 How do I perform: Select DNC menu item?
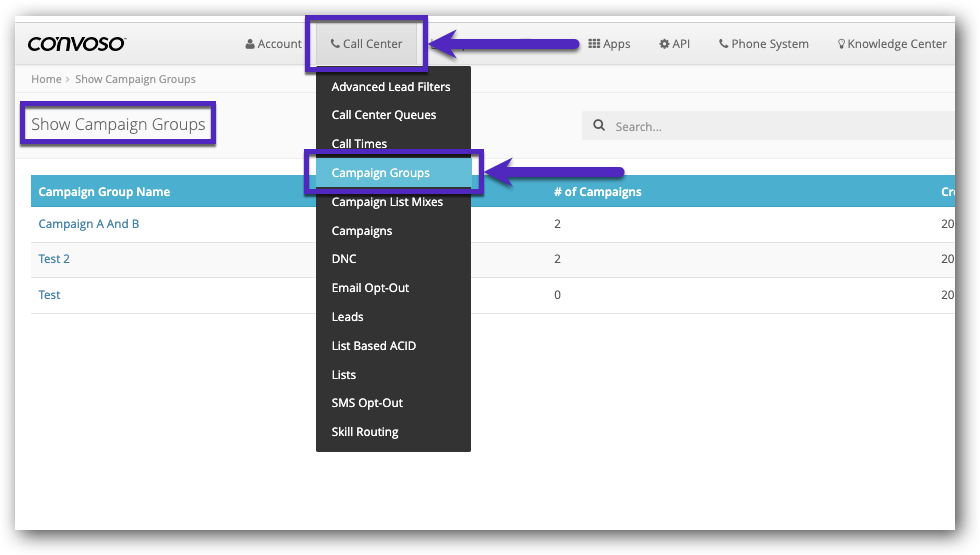point(393,259)
